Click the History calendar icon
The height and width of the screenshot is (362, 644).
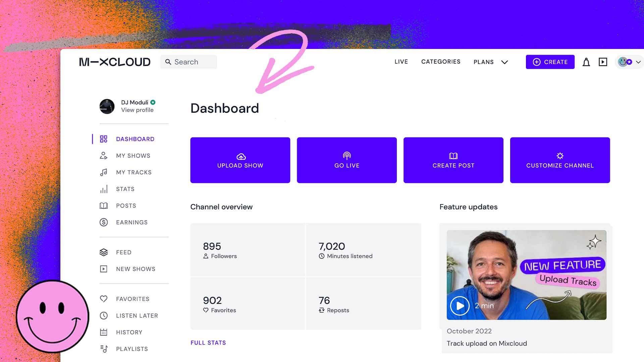[x=104, y=332]
